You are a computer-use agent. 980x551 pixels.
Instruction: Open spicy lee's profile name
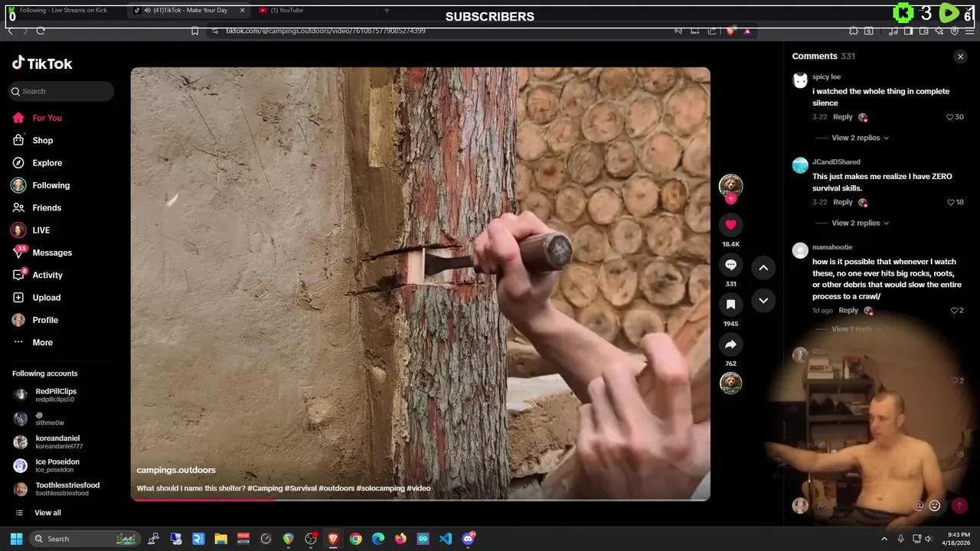click(x=826, y=77)
